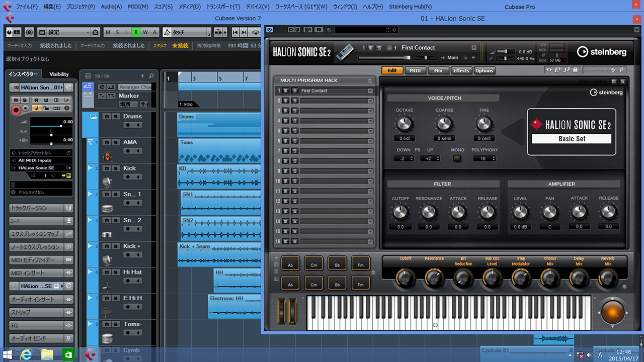This screenshot has width=644, height=362.
Task: Open Internet Explorer from the taskbar
Action: tap(26, 354)
